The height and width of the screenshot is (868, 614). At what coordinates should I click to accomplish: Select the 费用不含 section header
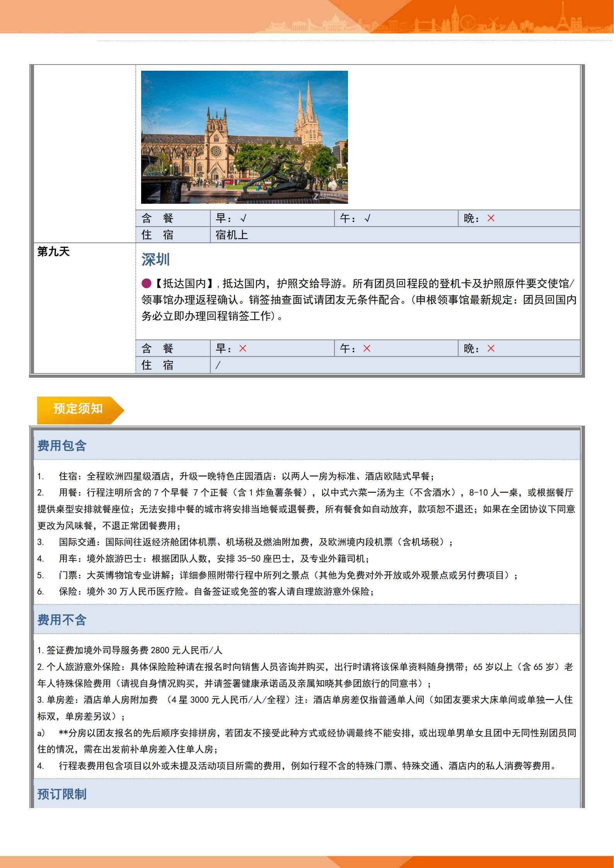point(62,620)
